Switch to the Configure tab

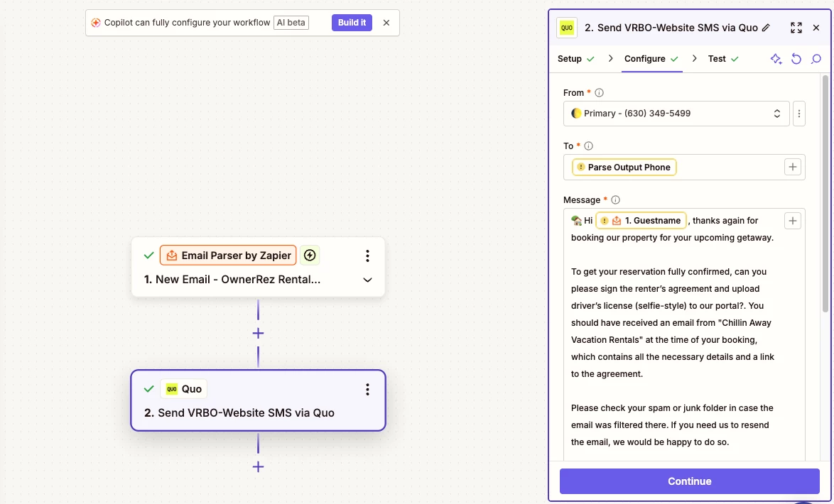point(651,58)
